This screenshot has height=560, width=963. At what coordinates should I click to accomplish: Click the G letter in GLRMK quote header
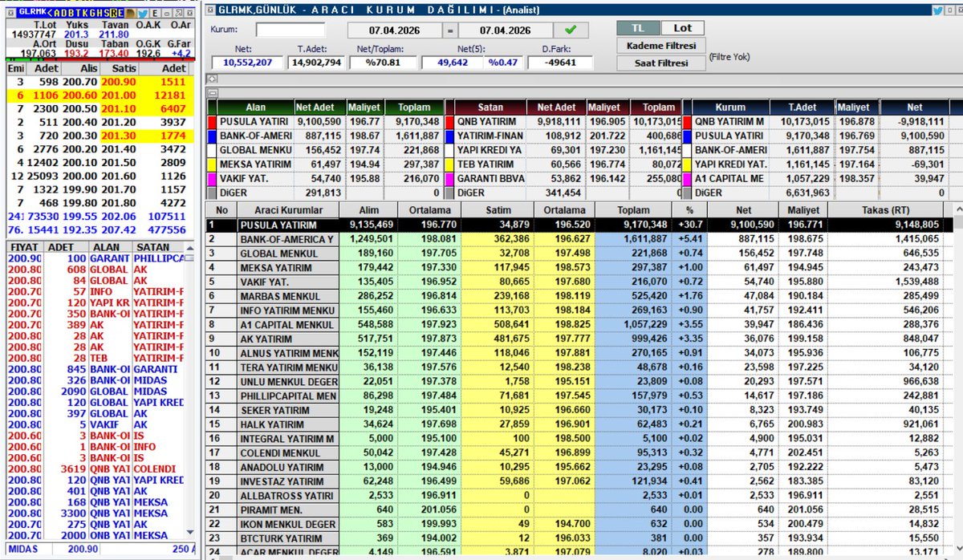click(x=92, y=13)
